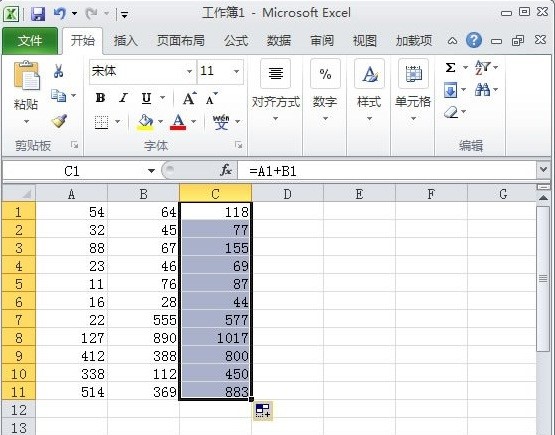555x435 pixels.
Task: Click the Save icon in quick access toolbar
Action: (x=38, y=14)
